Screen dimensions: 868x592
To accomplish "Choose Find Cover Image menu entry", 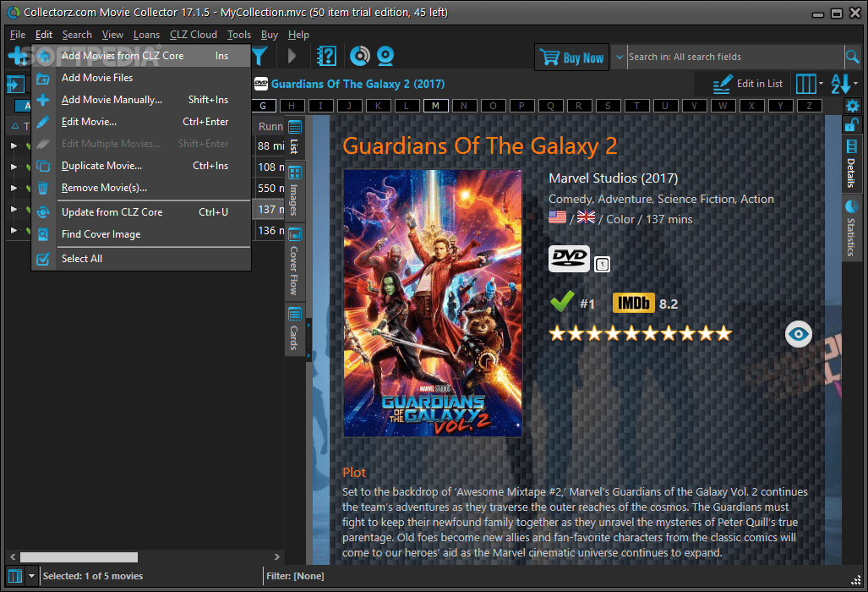I will click(141, 234).
